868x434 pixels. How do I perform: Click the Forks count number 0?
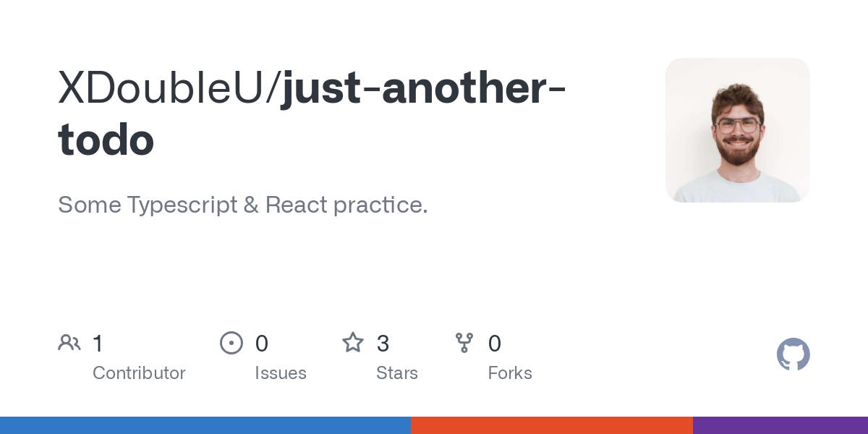click(x=495, y=344)
